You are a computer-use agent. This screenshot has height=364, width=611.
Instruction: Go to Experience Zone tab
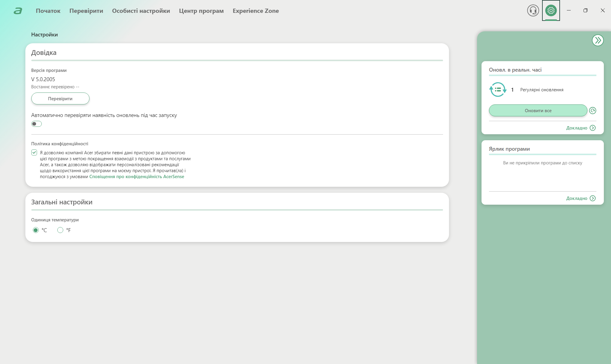tap(256, 11)
